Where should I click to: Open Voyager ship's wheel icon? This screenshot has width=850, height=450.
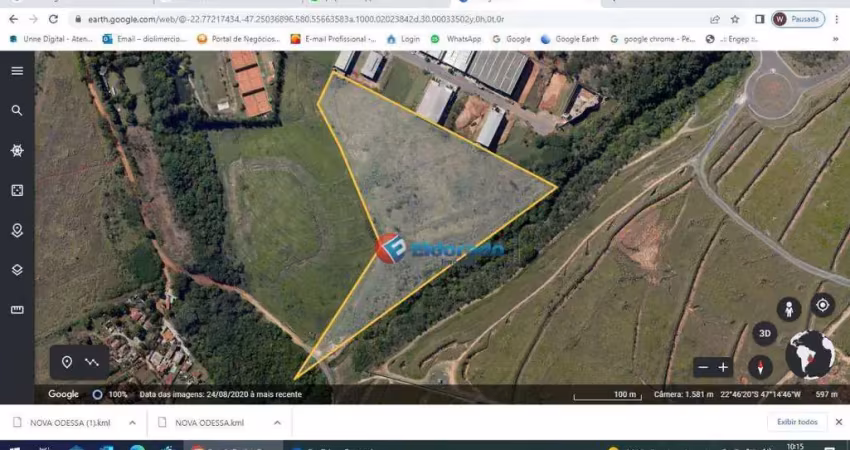(x=17, y=150)
